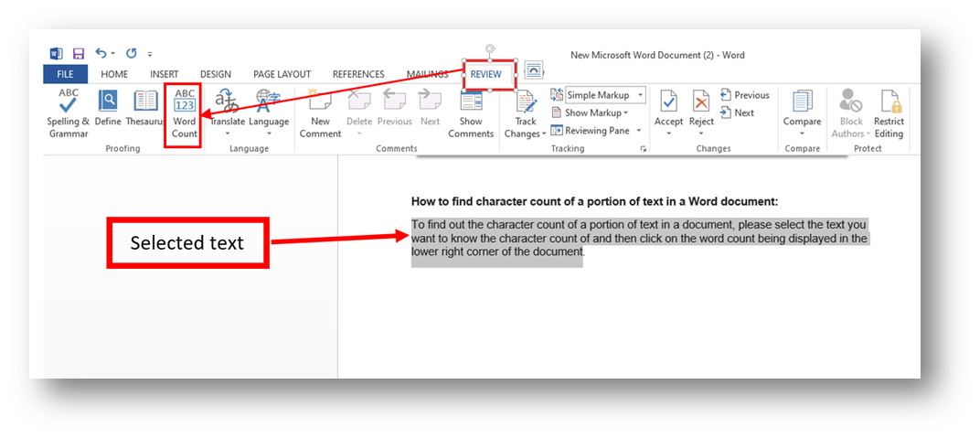Click the Accept change icon
This screenshot has height=438, width=980.
[x=668, y=101]
